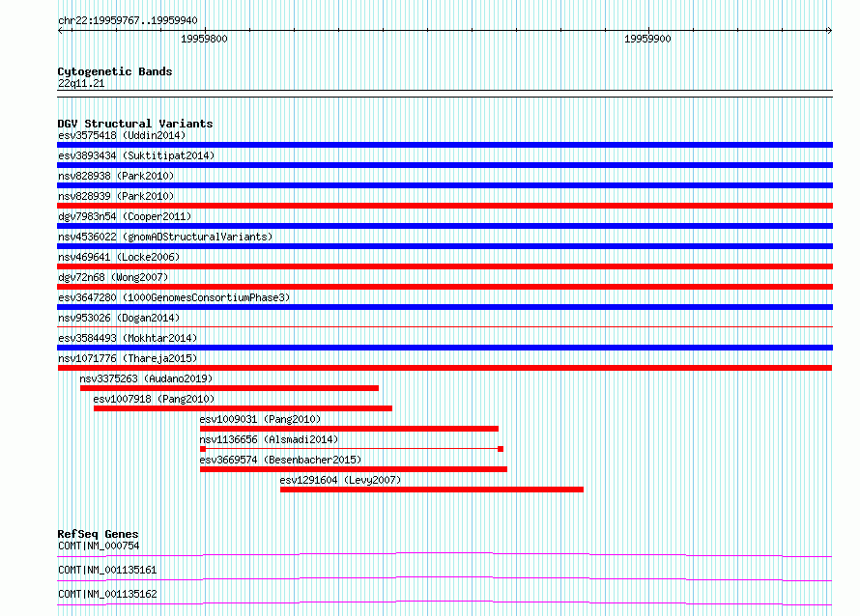Click the COMT|NM_000754 magenta gene track
Image resolution: width=860 pixels, height=616 pixels.
coord(444,554)
